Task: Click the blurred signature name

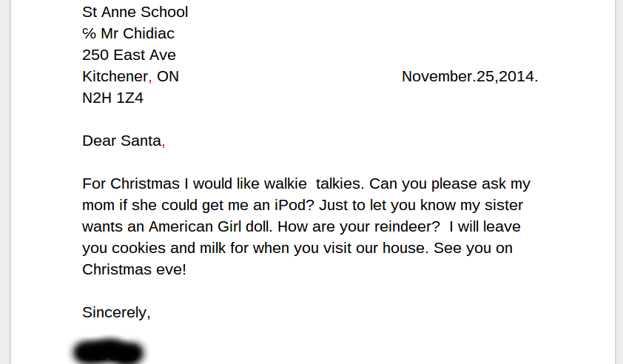Action: point(108,352)
